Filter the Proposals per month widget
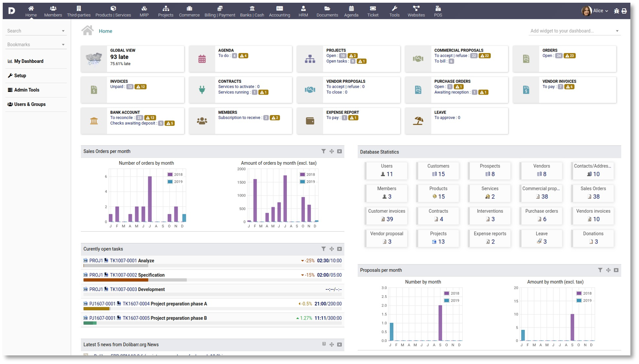639x364 pixels. [x=600, y=270]
